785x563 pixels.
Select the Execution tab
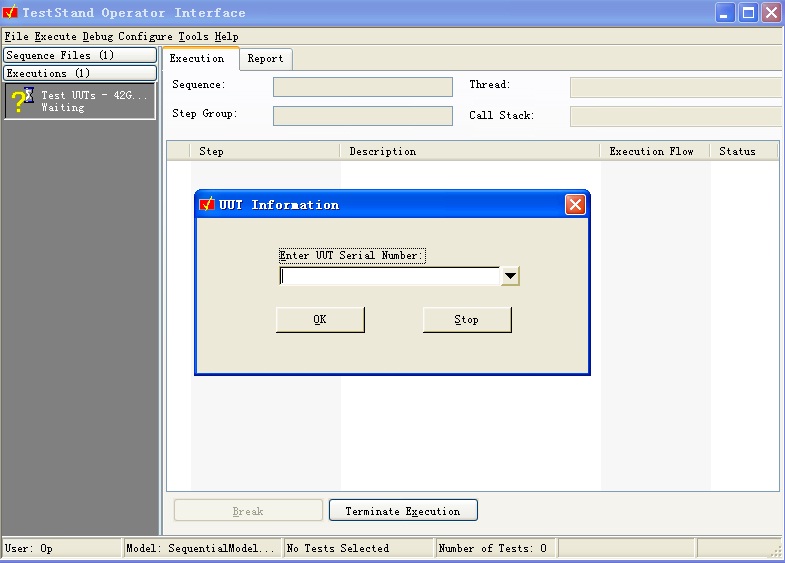(x=197, y=59)
